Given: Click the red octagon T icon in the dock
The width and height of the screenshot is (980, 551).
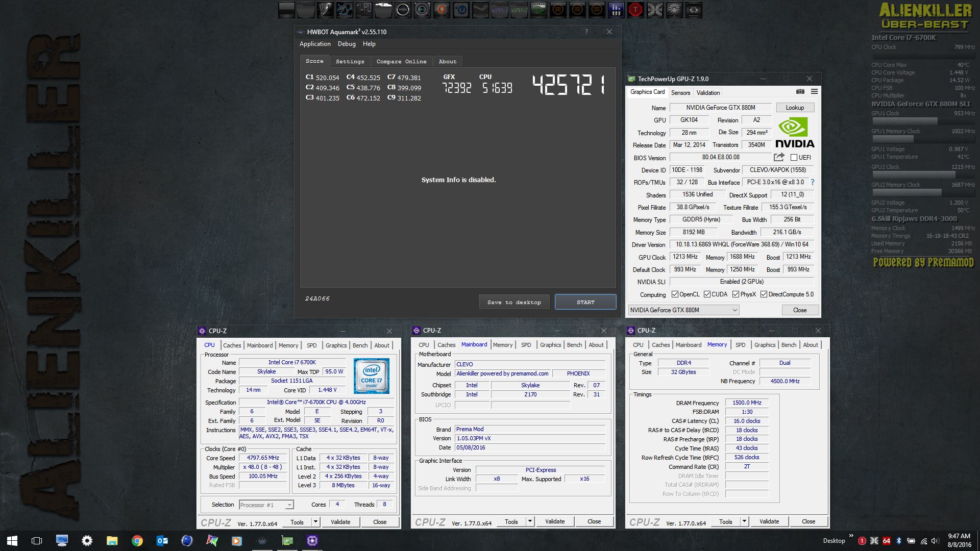Looking at the screenshot, I should (x=635, y=10).
